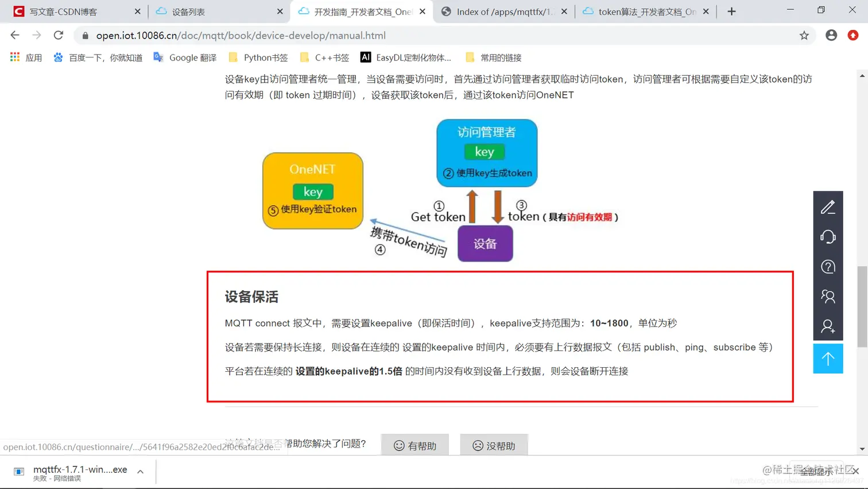Click the 没帮助 feedback button

[494, 445]
